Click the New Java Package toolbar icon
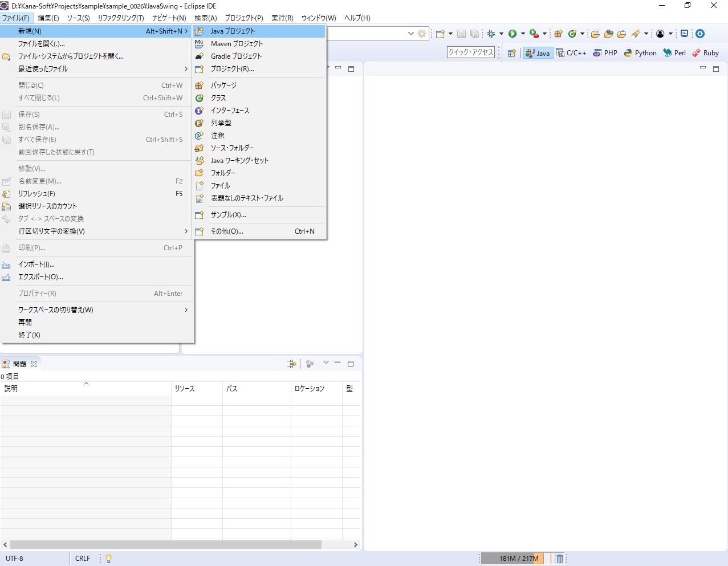 pos(559,34)
